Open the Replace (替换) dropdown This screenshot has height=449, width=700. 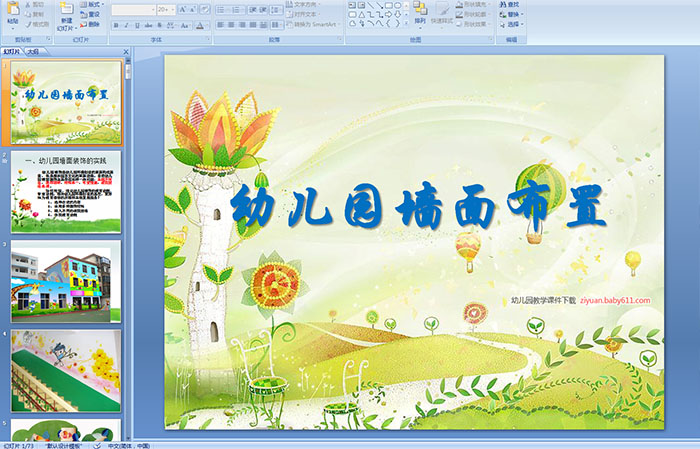(x=512, y=14)
